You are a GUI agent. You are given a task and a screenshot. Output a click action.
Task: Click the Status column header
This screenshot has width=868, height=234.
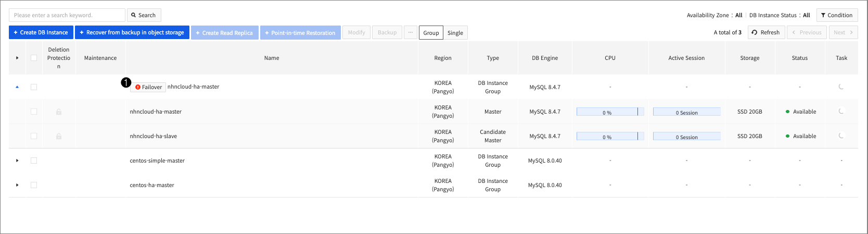pyautogui.click(x=800, y=58)
